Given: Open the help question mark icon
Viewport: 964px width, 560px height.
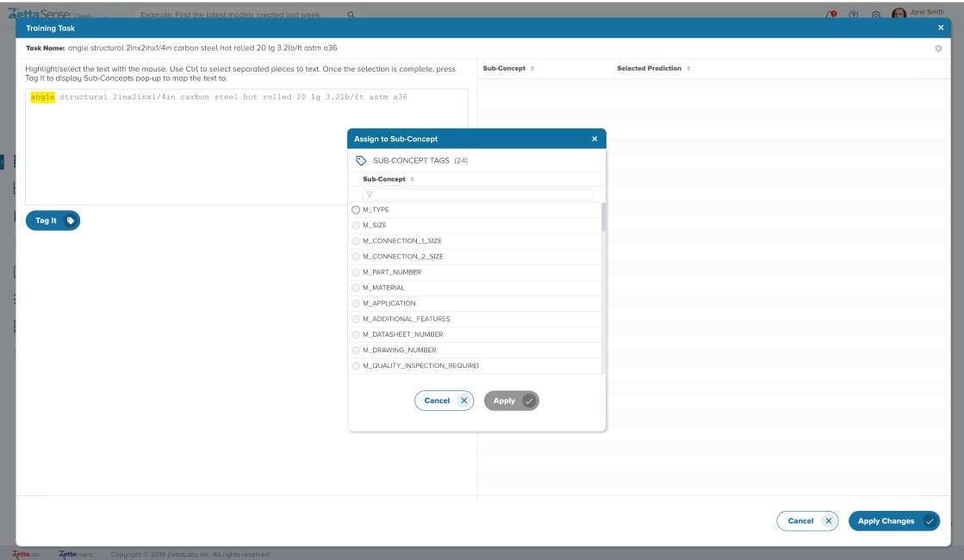Looking at the screenshot, I should click(x=854, y=15).
